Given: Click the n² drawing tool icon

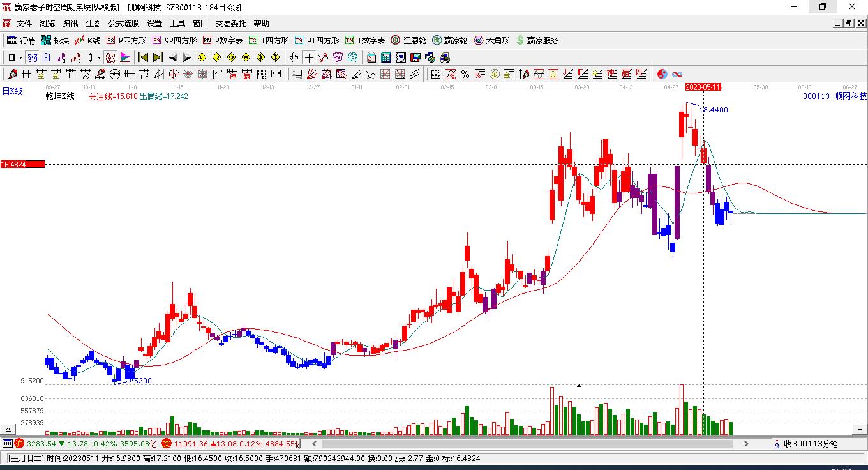Looking at the screenshot, I should coord(144,74).
